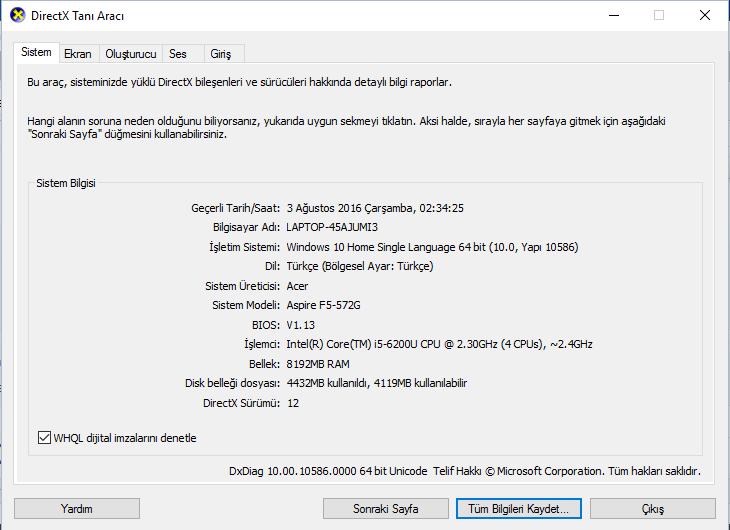Click the Disk belleği dosyası label
Image resolution: width=730 pixels, height=530 pixels.
[x=232, y=383]
